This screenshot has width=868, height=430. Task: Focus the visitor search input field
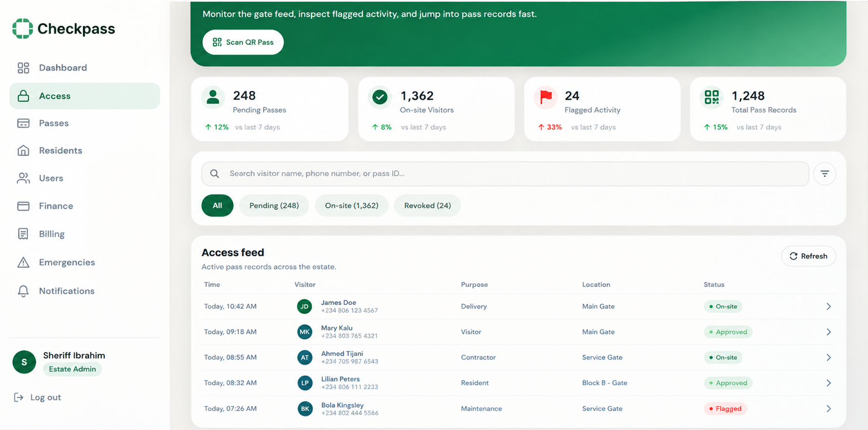pyautogui.click(x=505, y=174)
